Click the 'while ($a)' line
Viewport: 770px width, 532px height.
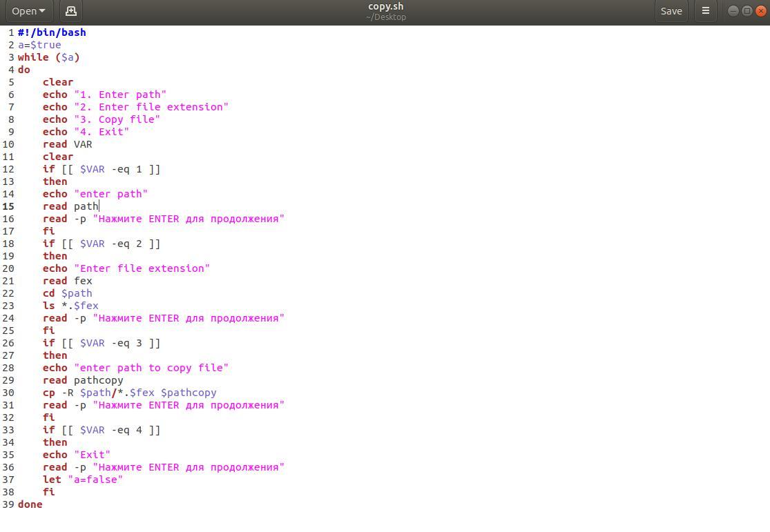tap(48, 57)
